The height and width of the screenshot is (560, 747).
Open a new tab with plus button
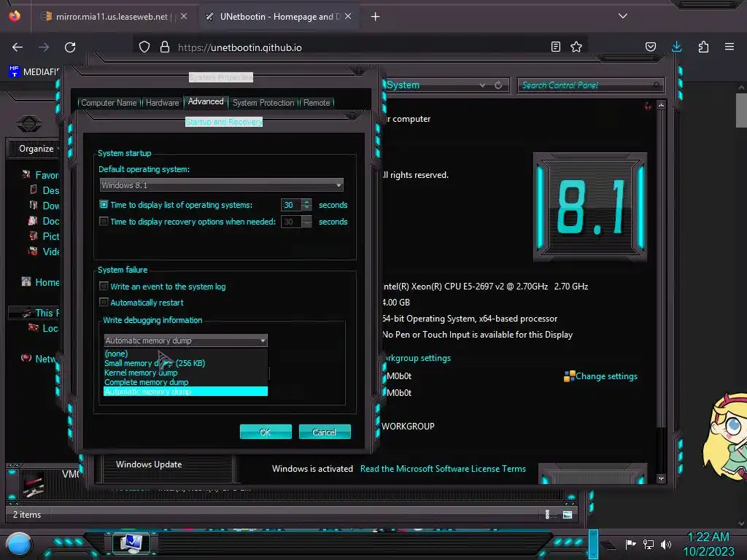[376, 17]
